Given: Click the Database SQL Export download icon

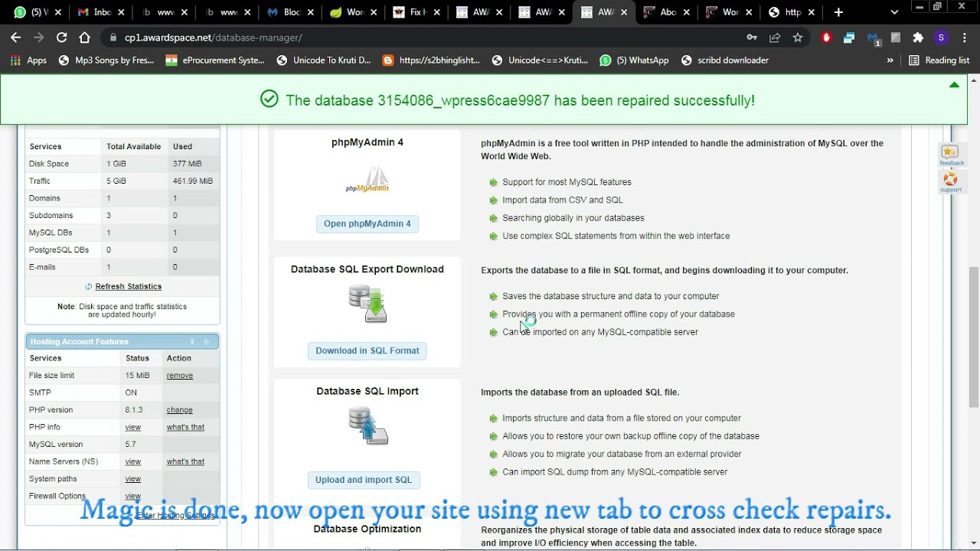Looking at the screenshot, I should tap(368, 304).
